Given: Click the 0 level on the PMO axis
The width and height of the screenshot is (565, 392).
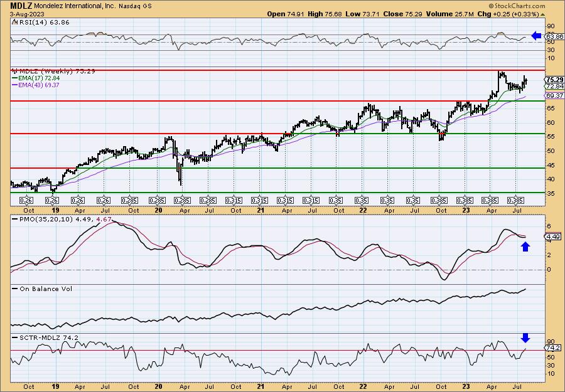Looking at the screenshot, I should tap(549, 270).
